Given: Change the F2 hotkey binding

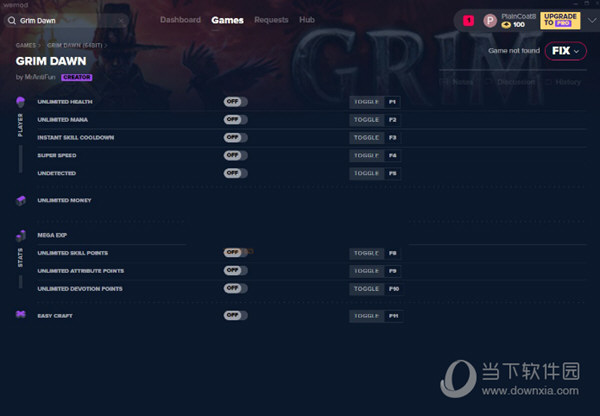Looking at the screenshot, I should click(392, 120).
